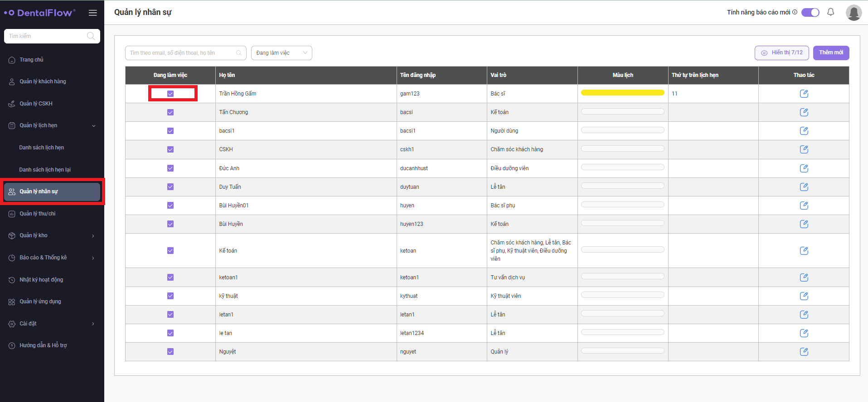Edit the ketoan1 user row
This screenshot has height=402, width=868.
(804, 278)
